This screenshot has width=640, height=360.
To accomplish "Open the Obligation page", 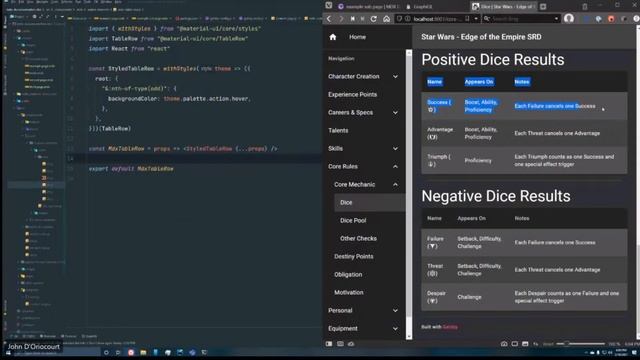I will [x=348, y=274].
